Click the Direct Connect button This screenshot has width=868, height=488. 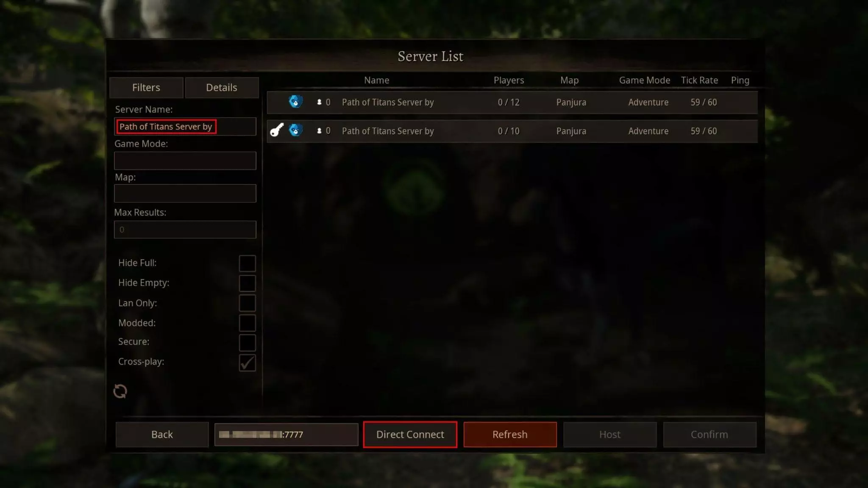(x=410, y=434)
